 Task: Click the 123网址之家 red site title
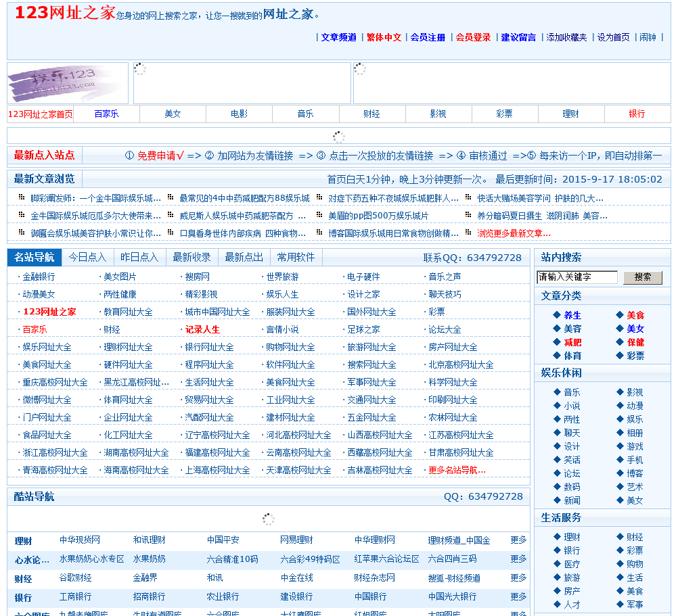click(65, 13)
